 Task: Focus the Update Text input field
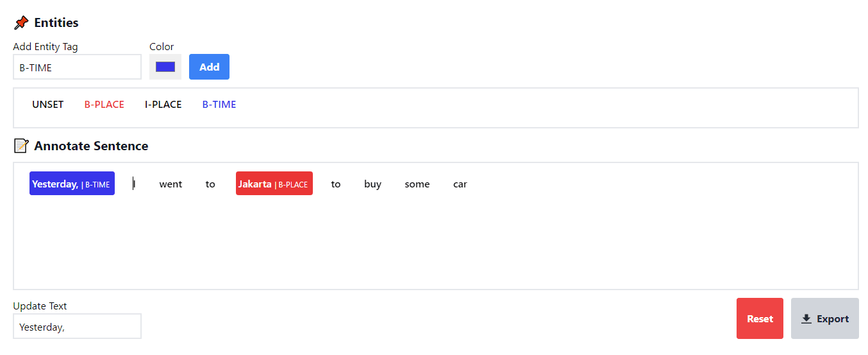77,326
